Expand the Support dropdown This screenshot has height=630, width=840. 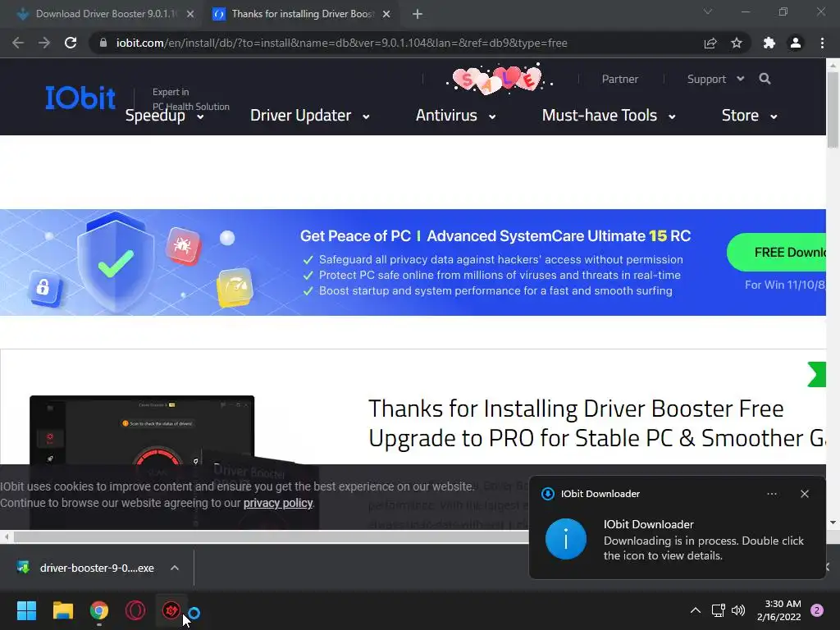pos(715,80)
